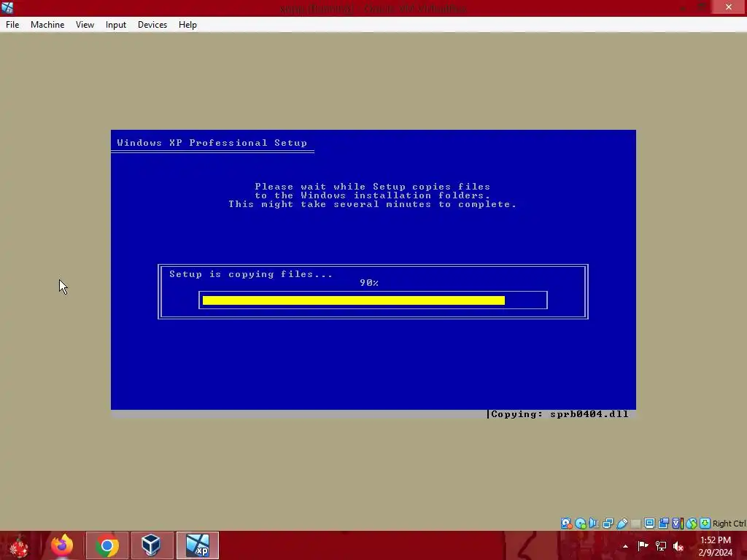Click the VirtualBox icon in title bar
Screen dimensions: 747x560
point(7,7)
